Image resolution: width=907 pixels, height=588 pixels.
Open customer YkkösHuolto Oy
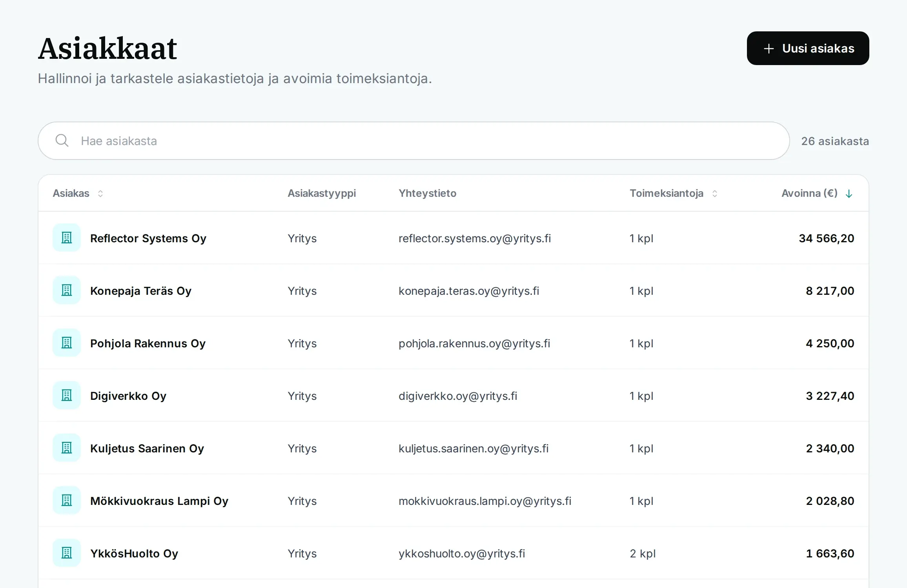[134, 554]
